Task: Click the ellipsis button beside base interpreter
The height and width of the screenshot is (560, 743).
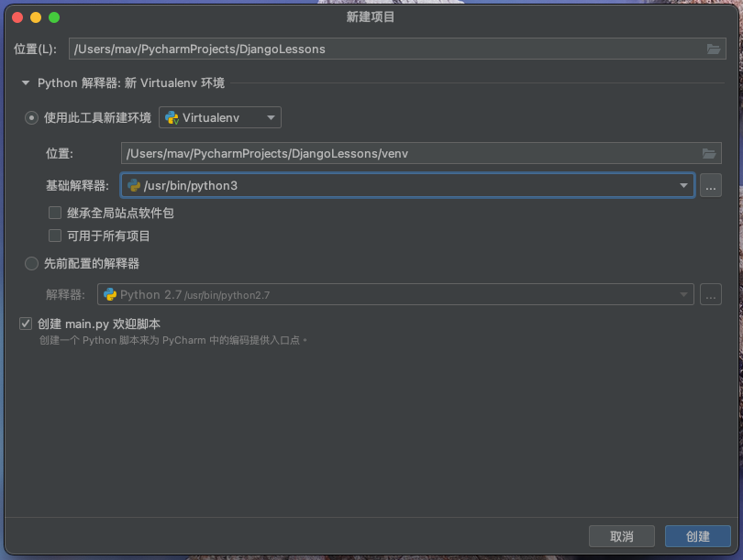Action: pos(711,186)
